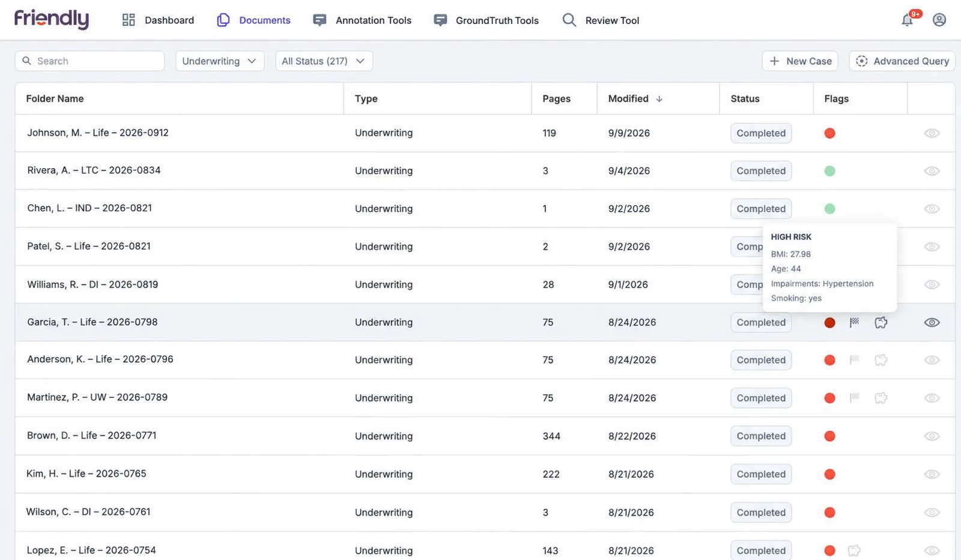Click the search magnifier icon
Image resolution: width=961 pixels, height=560 pixels.
click(x=26, y=61)
